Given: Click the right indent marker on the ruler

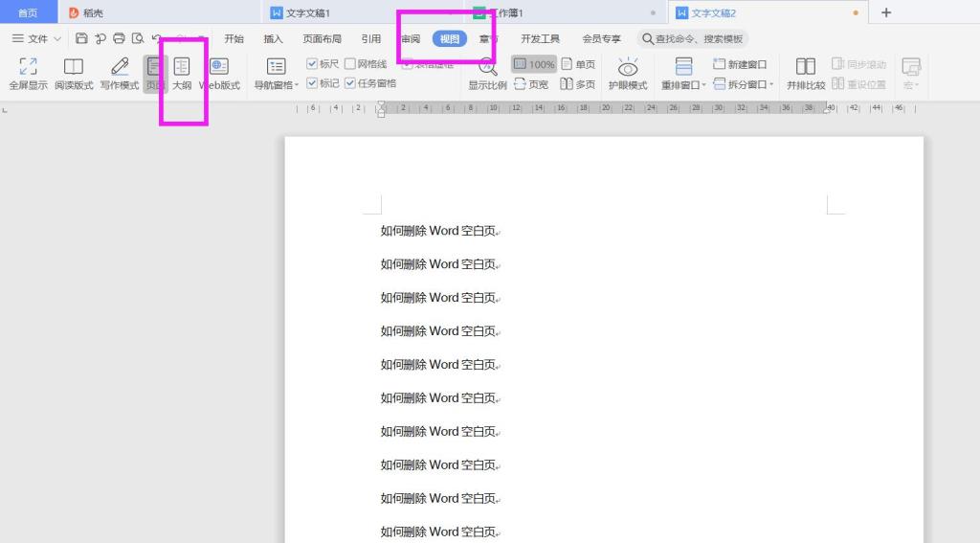Looking at the screenshot, I should pyautogui.click(x=827, y=110).
